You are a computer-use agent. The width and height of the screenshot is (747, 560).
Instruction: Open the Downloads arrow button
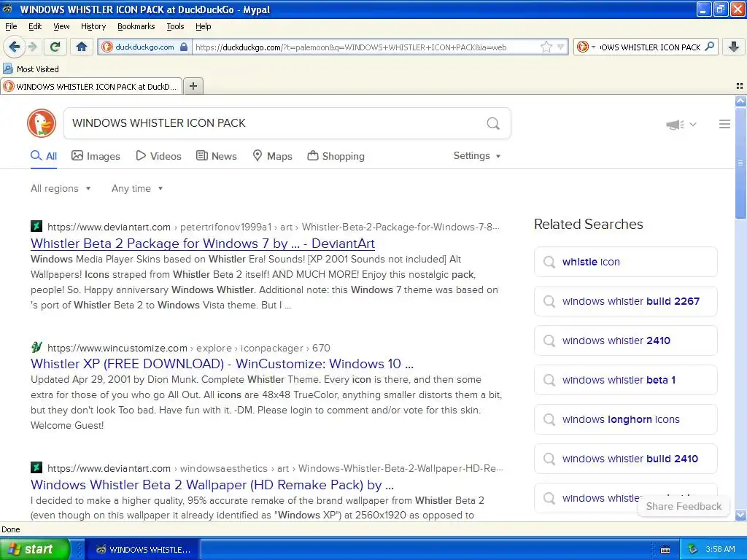[734, 47]
